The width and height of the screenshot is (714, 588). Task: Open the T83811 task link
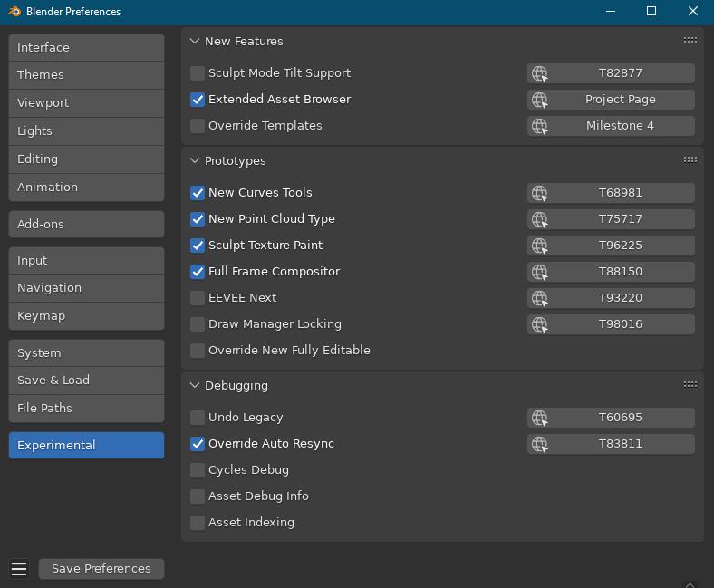[x=611, y=444]
